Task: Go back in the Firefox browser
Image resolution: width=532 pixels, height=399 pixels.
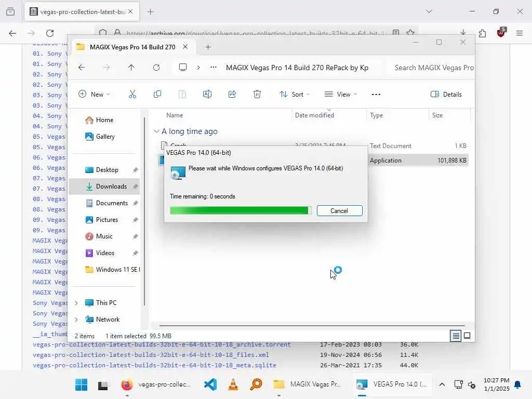Action: point(12,33)
